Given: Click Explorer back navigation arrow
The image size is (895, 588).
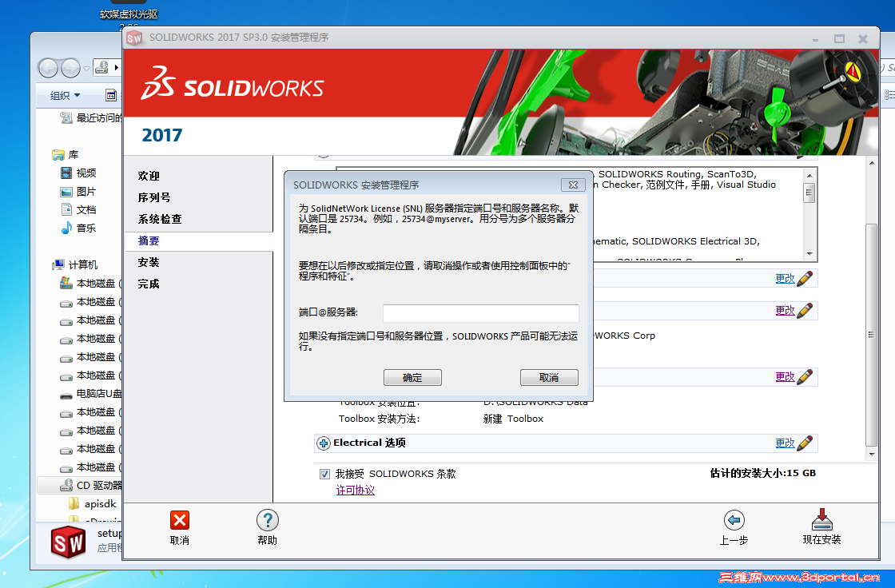Looking at the screenshot, I should click(49, 68).
